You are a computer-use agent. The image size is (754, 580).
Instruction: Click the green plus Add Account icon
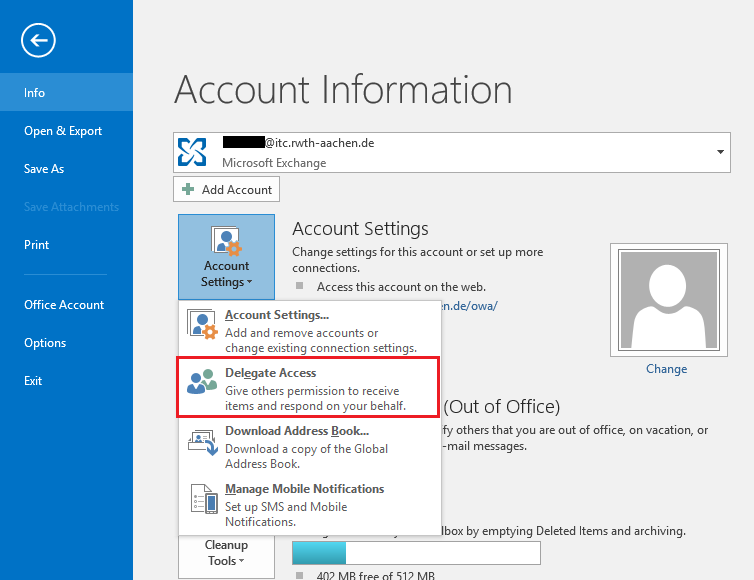coord(188,189)
